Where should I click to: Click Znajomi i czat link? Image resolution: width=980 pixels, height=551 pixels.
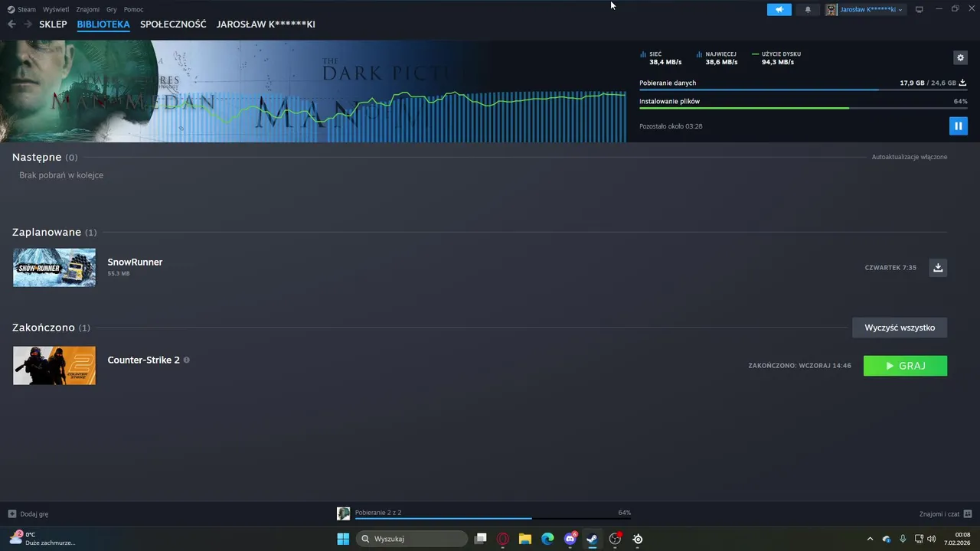click(939, 514)
